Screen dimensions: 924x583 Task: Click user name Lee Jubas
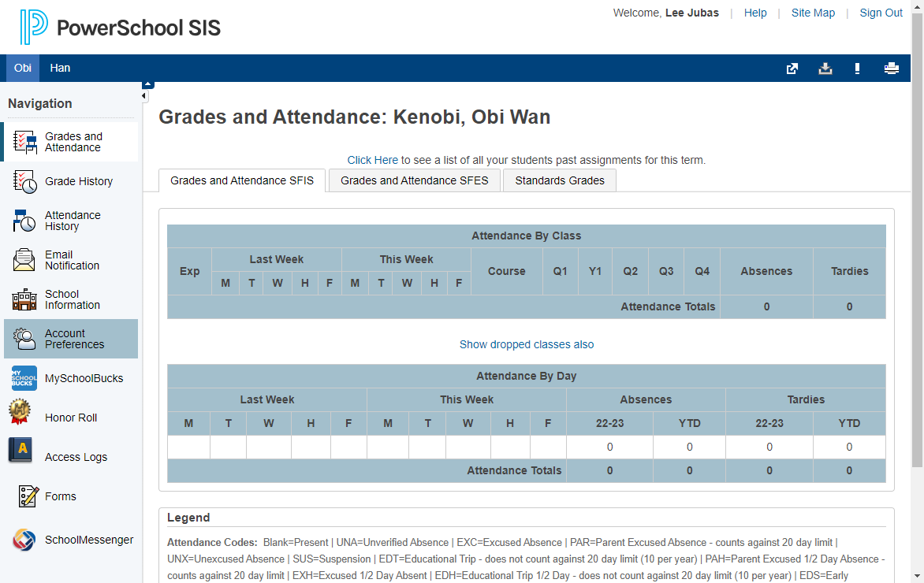coord(692,13)
